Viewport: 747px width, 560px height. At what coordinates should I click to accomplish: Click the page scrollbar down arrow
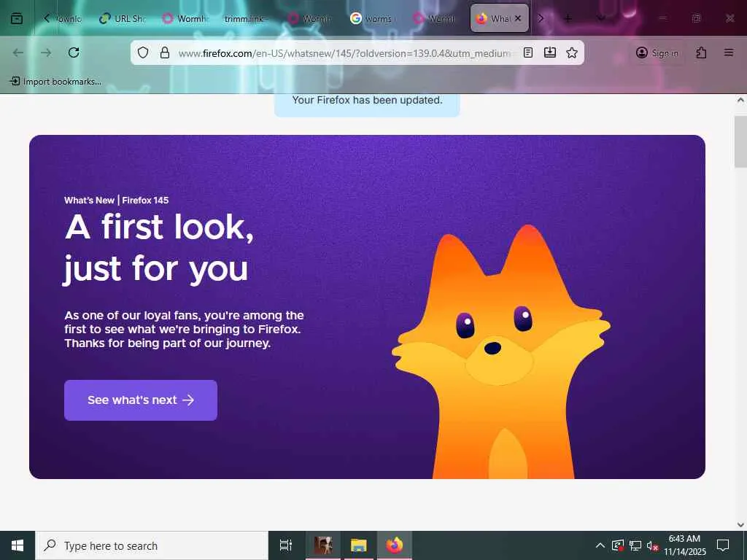point(740,525)
